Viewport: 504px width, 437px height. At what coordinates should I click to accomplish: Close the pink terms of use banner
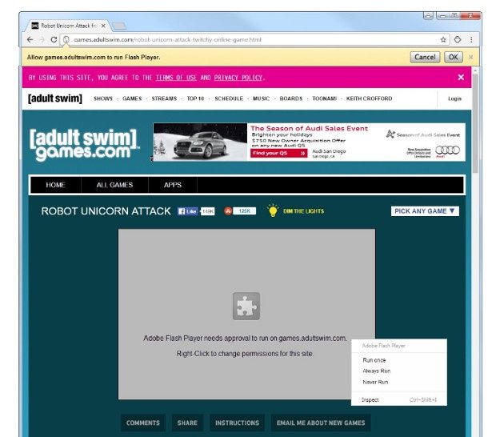click(461, 77)
